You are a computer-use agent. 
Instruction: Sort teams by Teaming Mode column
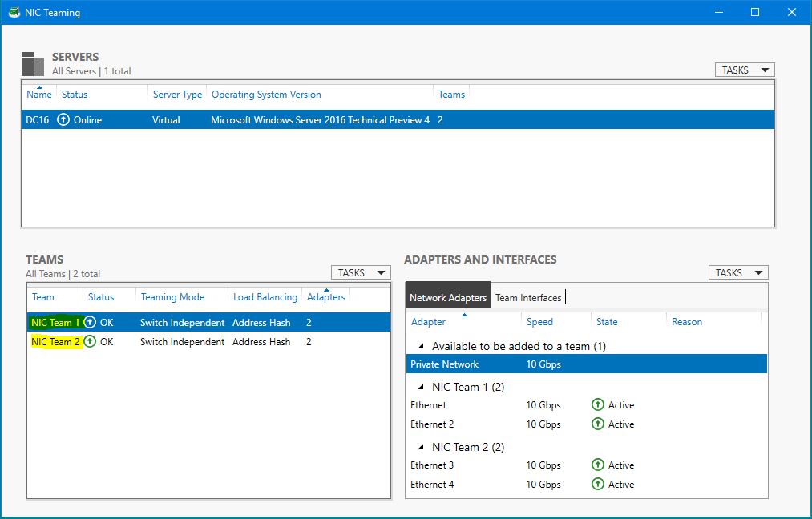coord(172,297)
